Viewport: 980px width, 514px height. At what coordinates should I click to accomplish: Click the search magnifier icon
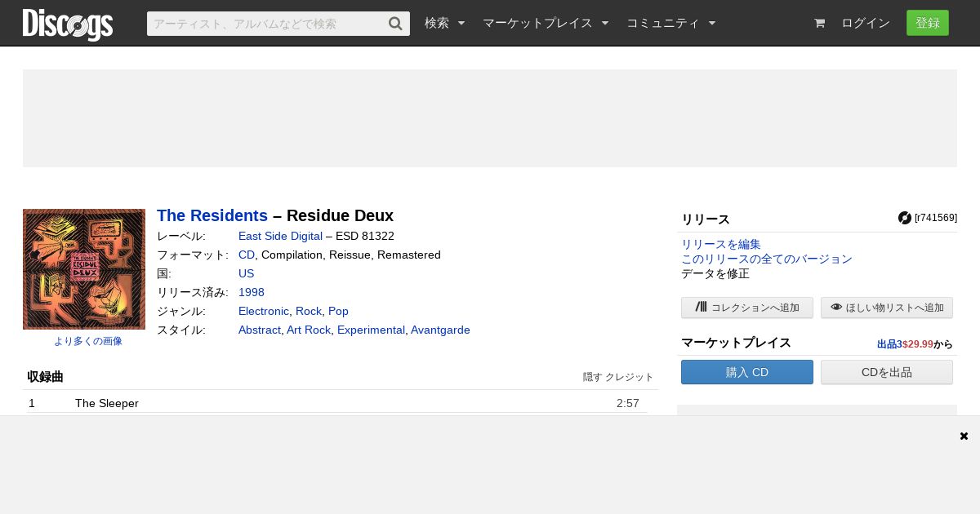point(396,24)
